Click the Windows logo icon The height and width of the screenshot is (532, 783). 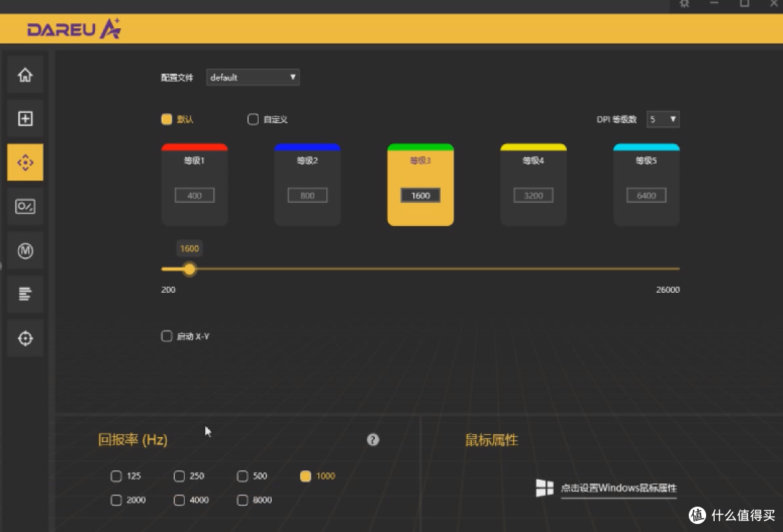544,488
